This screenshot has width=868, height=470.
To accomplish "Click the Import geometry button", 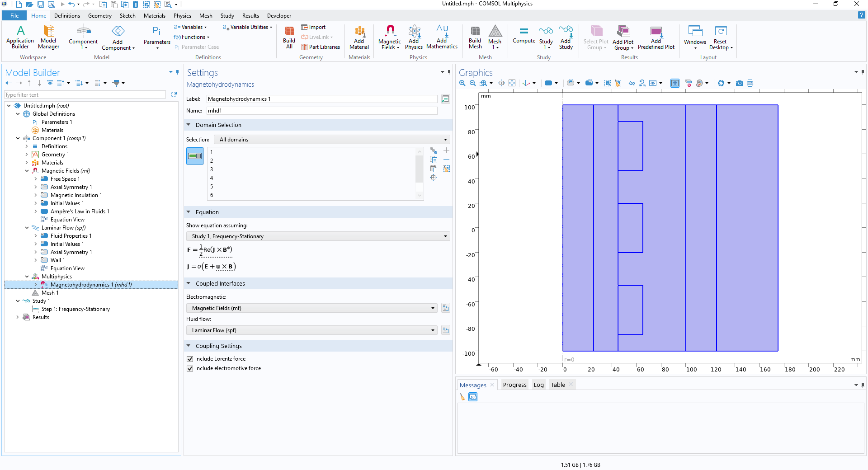I will (313, 27).
